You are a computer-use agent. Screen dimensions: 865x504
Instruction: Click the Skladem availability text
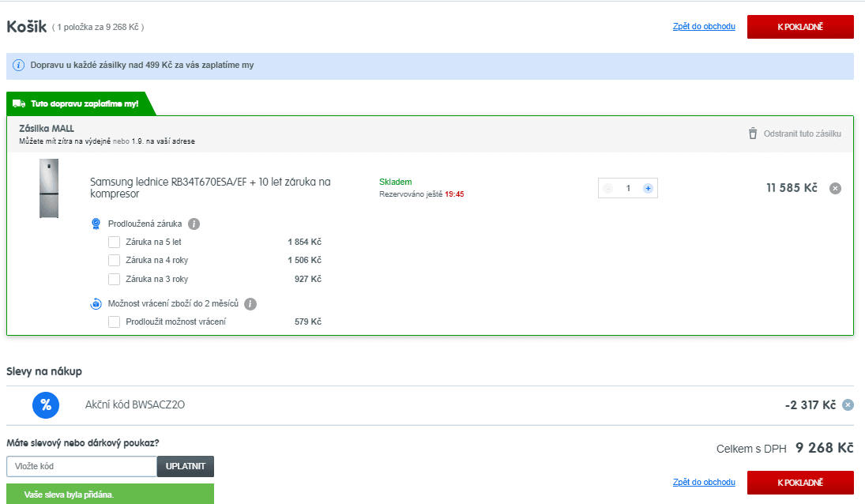click(396, 182)
